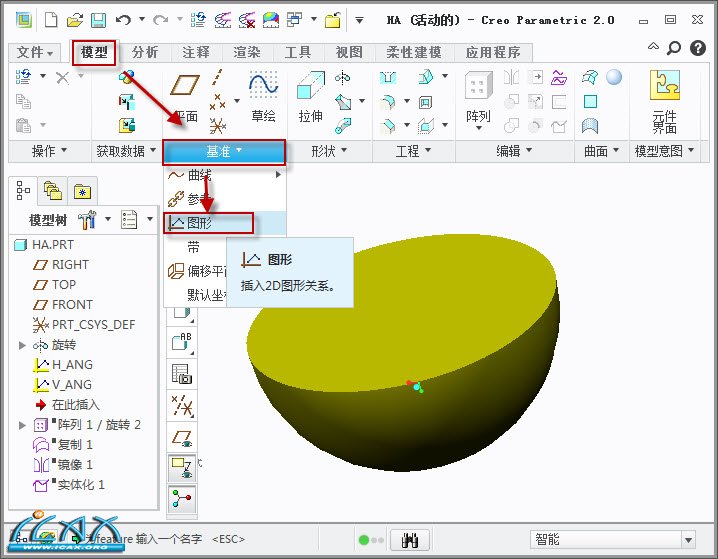718x559 pixels.
Task: Click the sphere style icon in 曲面 group
Action: click(x=614, y=77)
